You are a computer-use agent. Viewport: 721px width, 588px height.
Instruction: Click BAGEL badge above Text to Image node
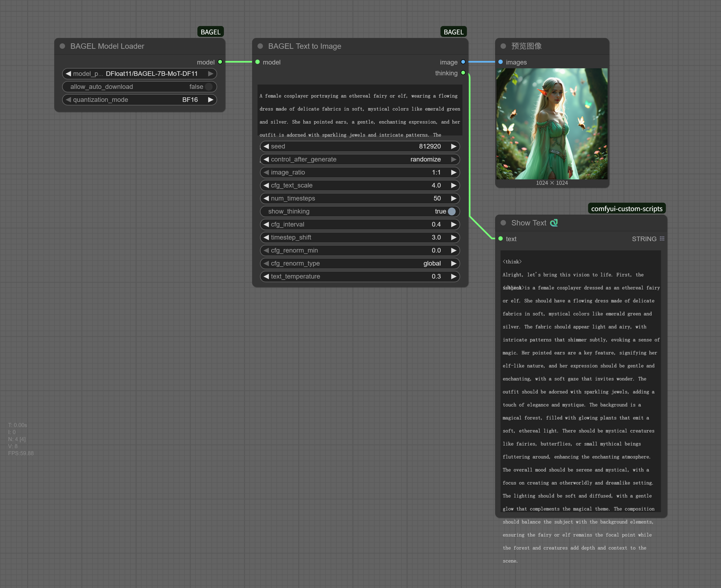click(453, 32)
